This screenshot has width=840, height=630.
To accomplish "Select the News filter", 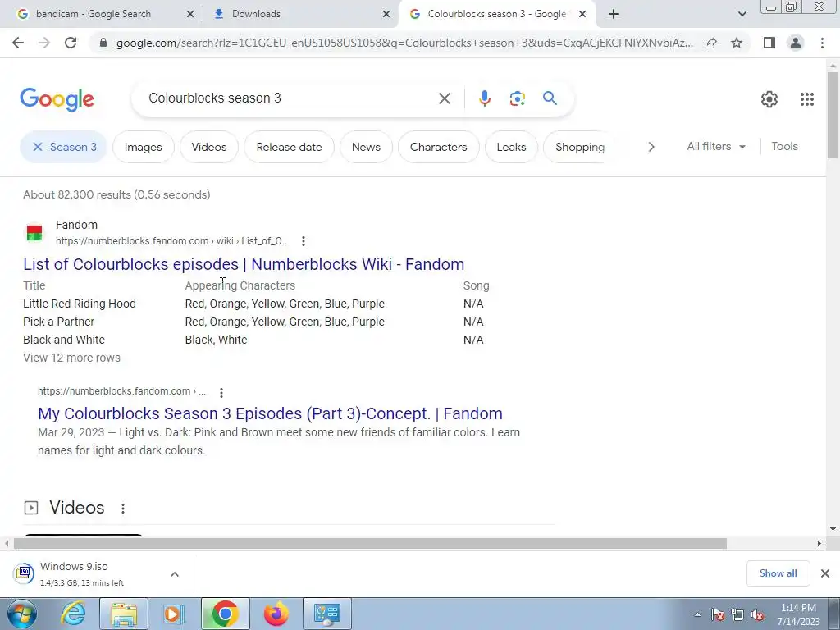I will tap(366, 147).
